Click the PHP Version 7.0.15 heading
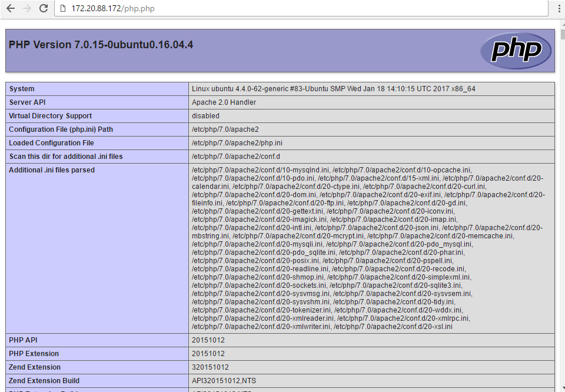565x392 pixels. tap(101, 45)
